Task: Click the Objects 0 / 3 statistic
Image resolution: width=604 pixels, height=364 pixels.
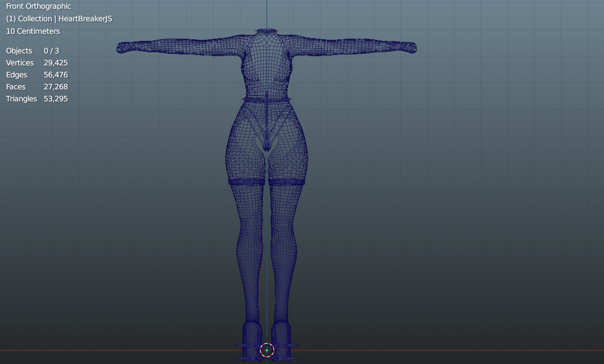Action: point(51,51)
